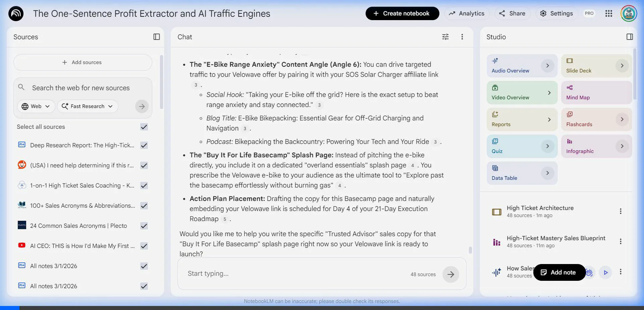644x310 pixels.
Task: Open Chat more options menu
Action: click(462, 37)
